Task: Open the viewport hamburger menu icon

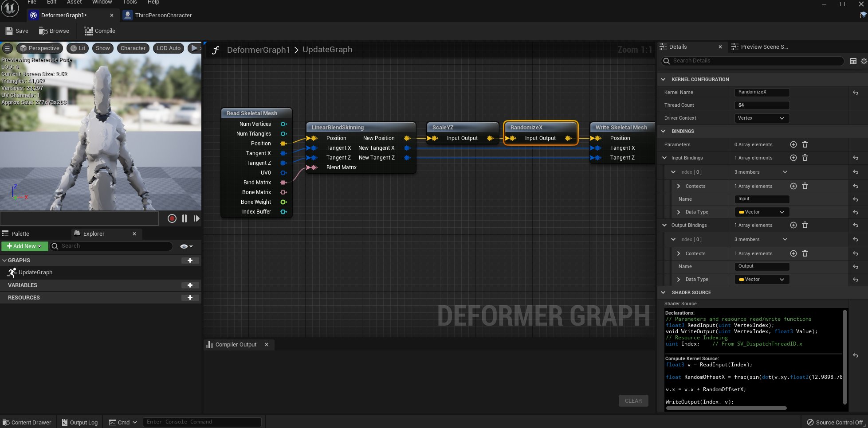Action: [x=7, y=48]
